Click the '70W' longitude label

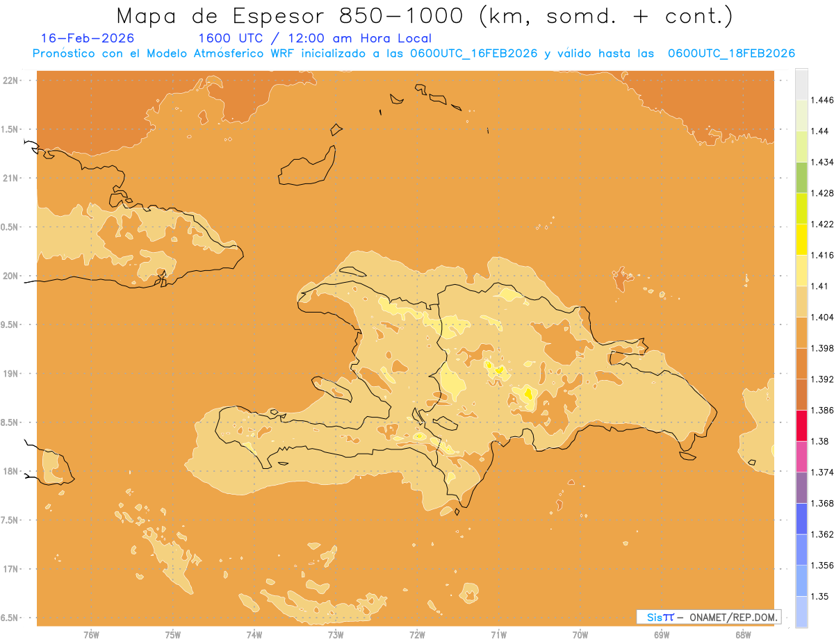coord(580,634)
